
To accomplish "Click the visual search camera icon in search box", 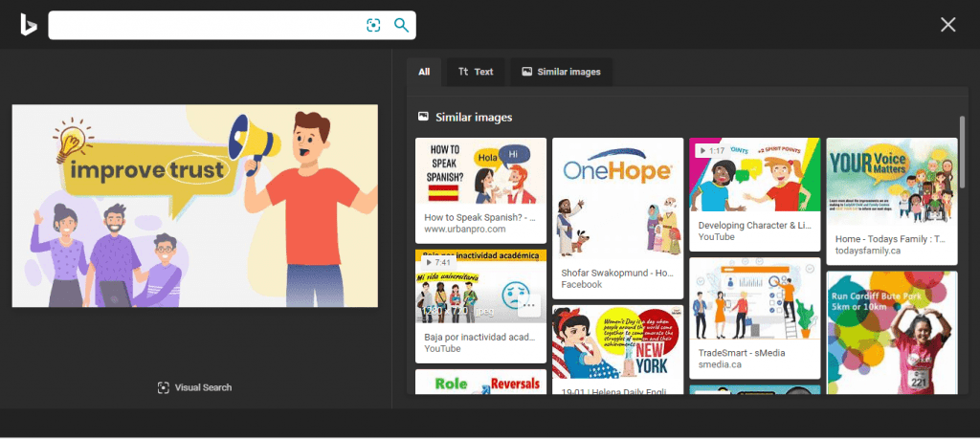I will pyautogui.click(x=373, y=25).
